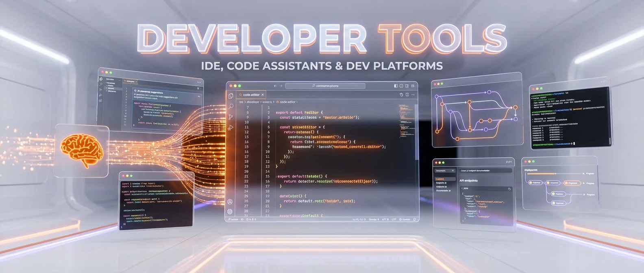
Task: Toggle secondary sidebar layout icon in center editor
Action: point(407,86)
